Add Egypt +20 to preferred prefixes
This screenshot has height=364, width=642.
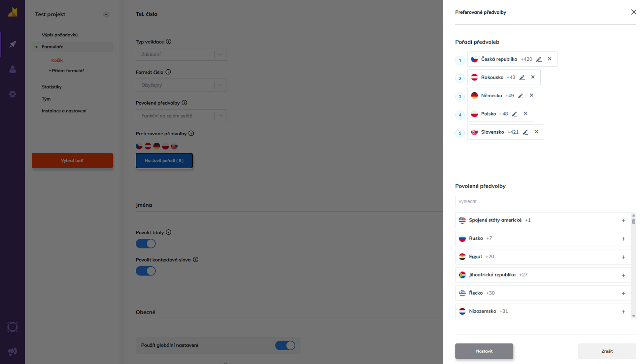click(623, 257)
